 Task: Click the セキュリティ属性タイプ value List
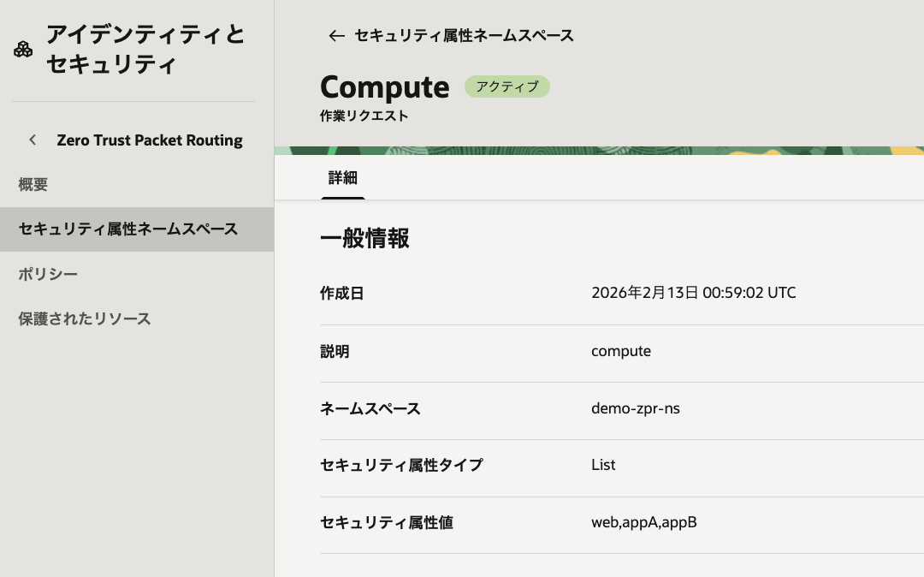tap(603, 465)
